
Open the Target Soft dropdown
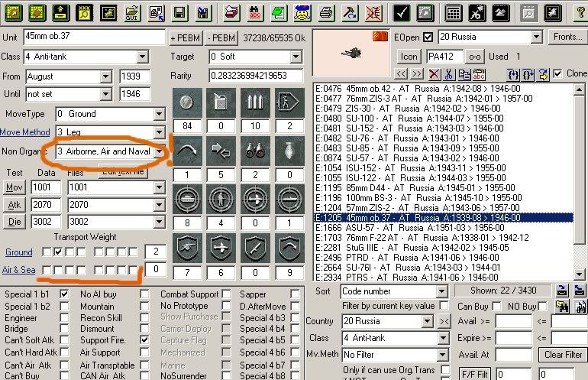pos(296,57)
